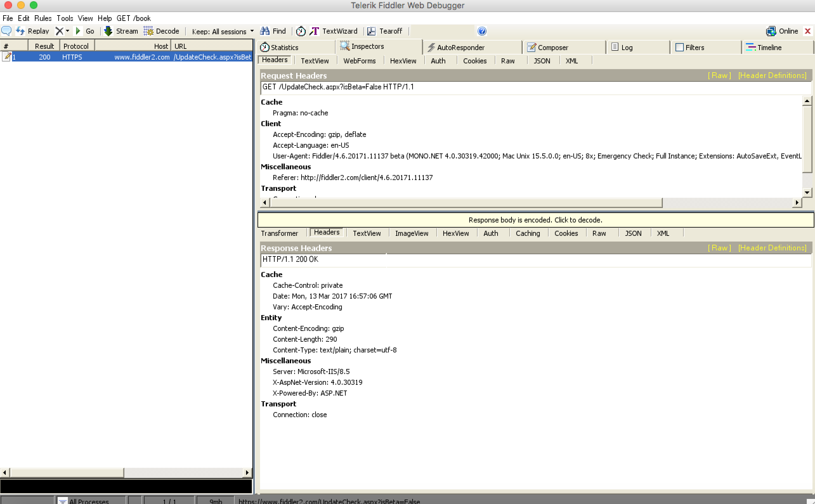Toggle the Filters tab checkbox
Viewport: 815px width, 504px height.
click(x=679, y=47)
